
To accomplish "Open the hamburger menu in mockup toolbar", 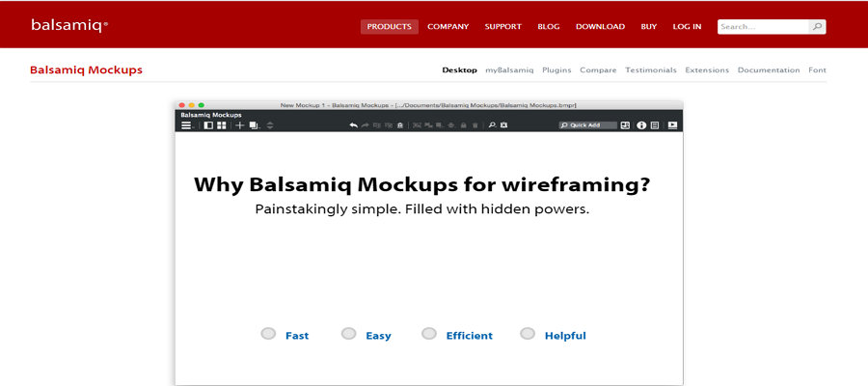I will 186,125.
